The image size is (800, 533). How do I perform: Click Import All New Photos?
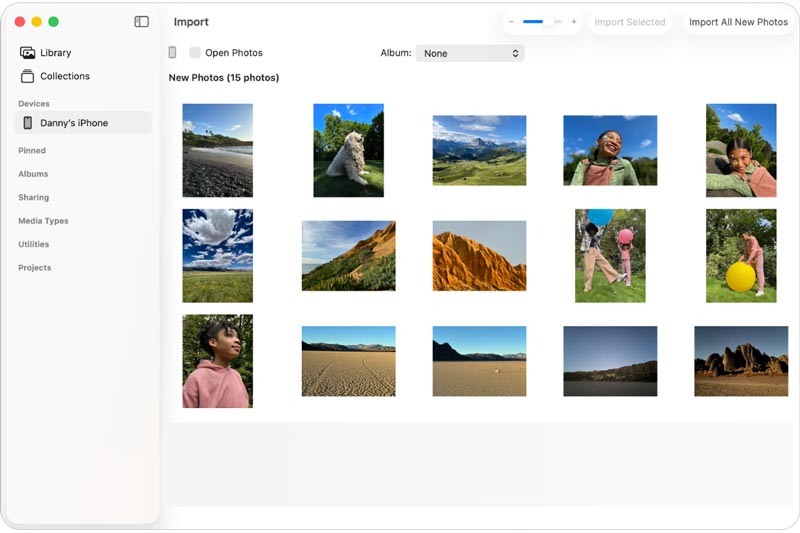point(738,22)
